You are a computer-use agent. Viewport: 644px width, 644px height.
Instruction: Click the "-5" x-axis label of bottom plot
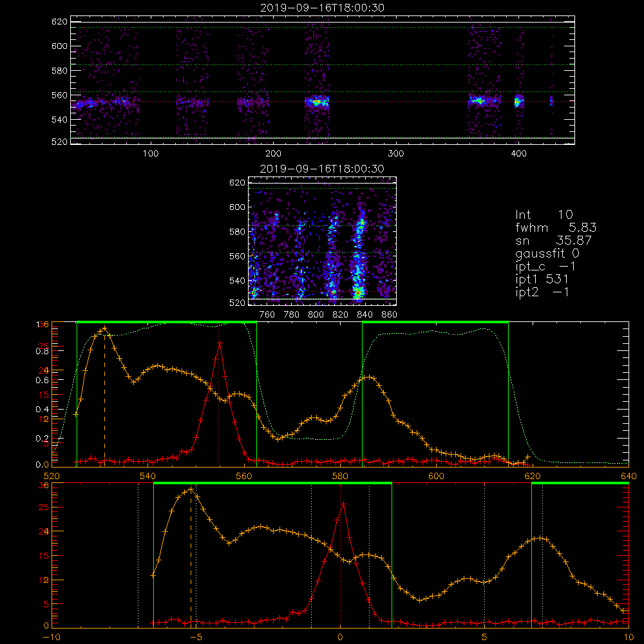196,638
